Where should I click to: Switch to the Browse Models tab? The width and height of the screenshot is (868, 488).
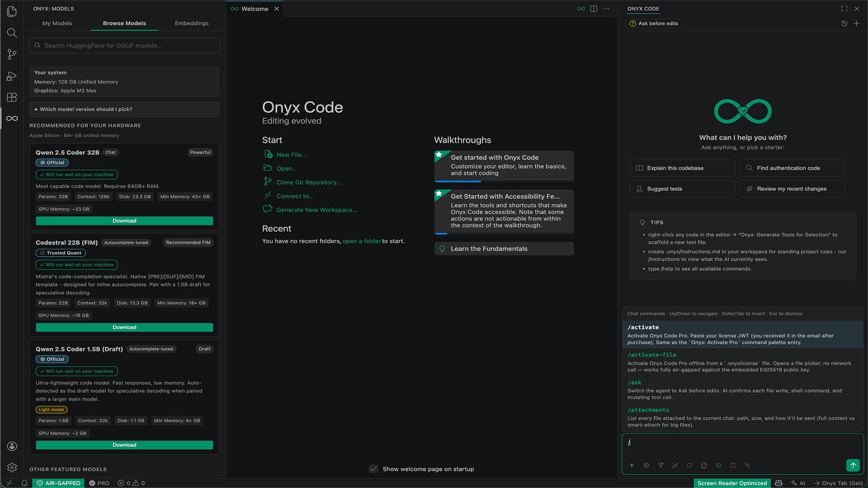[124, 23]
